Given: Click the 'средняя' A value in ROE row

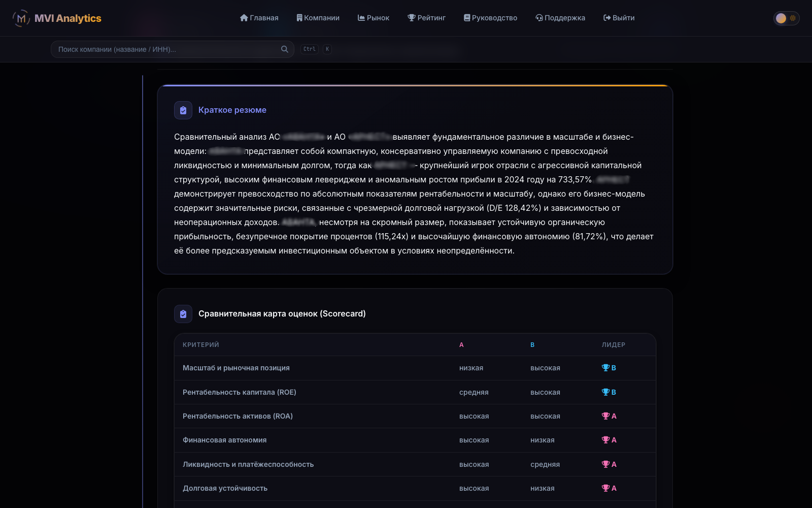Looking at the screenshot, I should pos(474,392).
